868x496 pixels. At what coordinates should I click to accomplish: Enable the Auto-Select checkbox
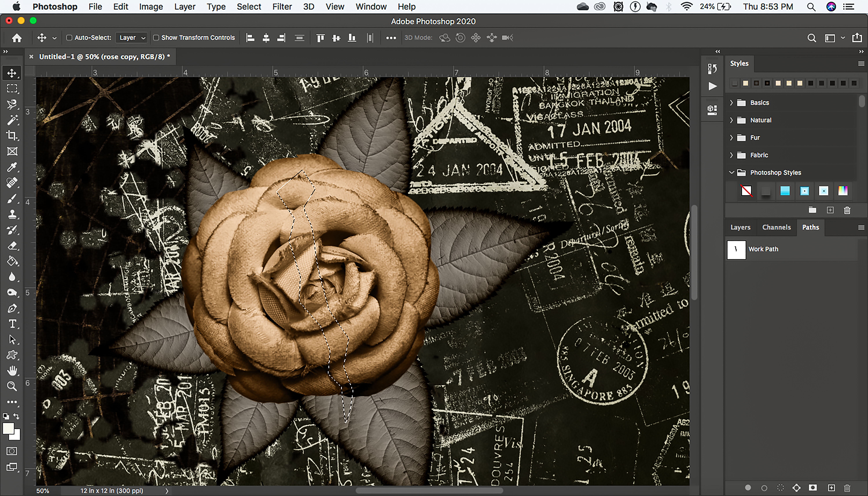[69, 37]
